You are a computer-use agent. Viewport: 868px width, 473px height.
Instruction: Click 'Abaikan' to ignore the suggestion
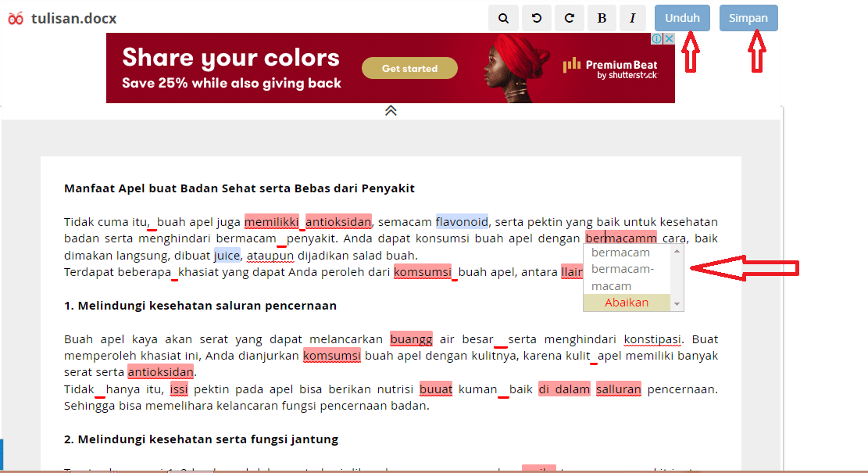pos(628,302)
